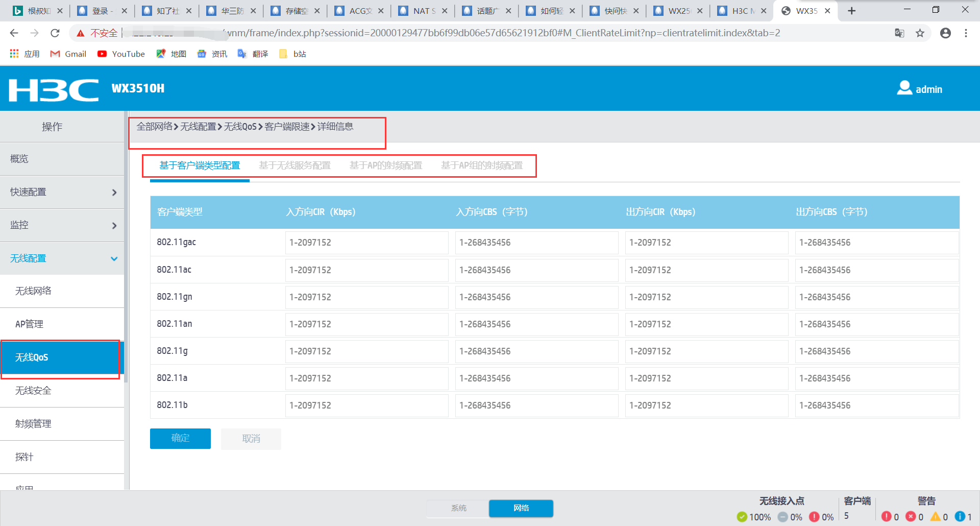Reload the page with refresh icon
The image size is (980, 526).
click(55, 33)
